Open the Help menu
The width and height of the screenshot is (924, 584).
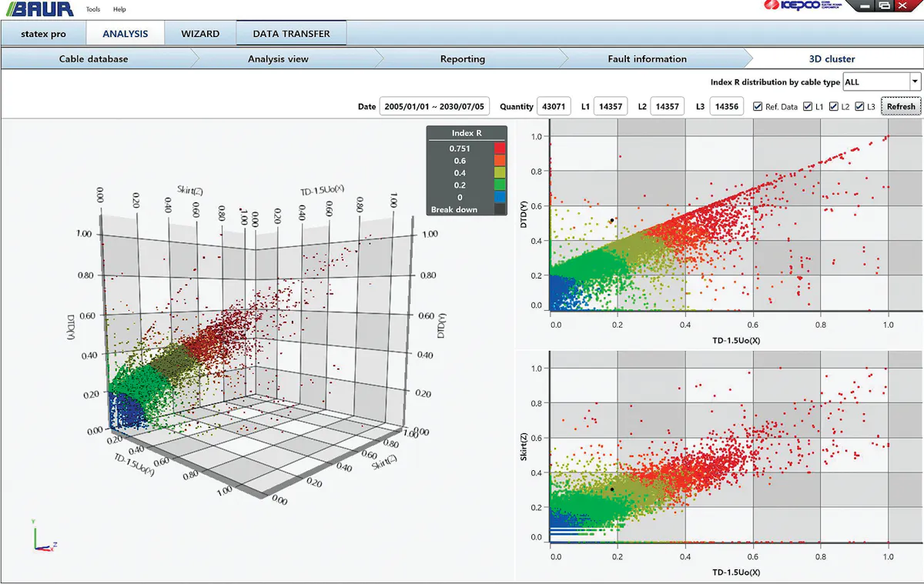point(119,9)
